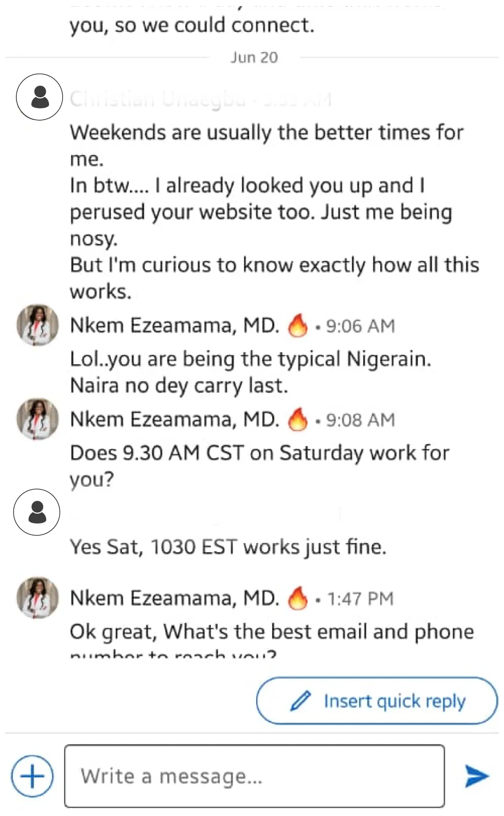Click the fire emoji next to 9:08 AM
This screenshot has width=504, height=816.
click(297, 420)
